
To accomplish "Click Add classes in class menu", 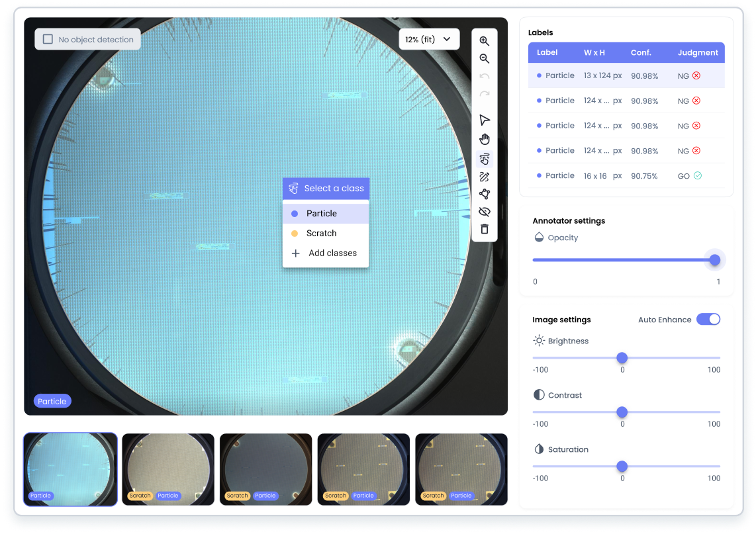I will pos(326,253).
